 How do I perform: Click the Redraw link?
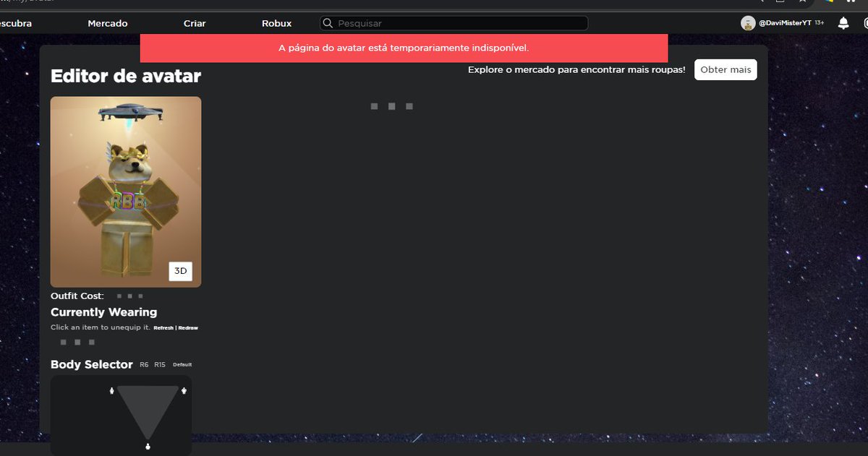point(188,328)
